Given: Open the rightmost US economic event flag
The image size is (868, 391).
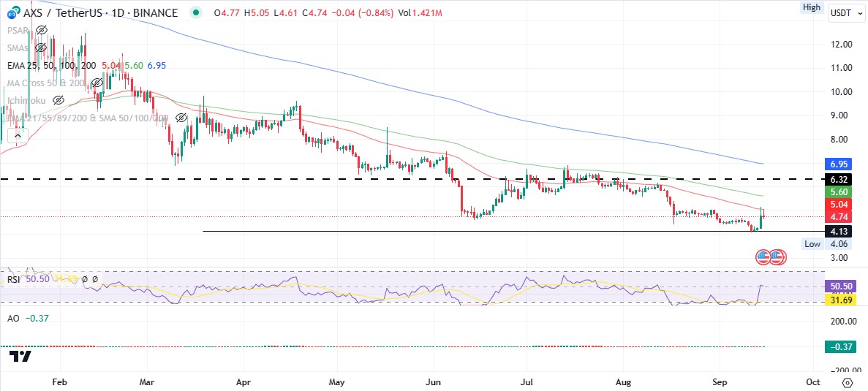Looking at the screenshot, I should click(778, 257).
